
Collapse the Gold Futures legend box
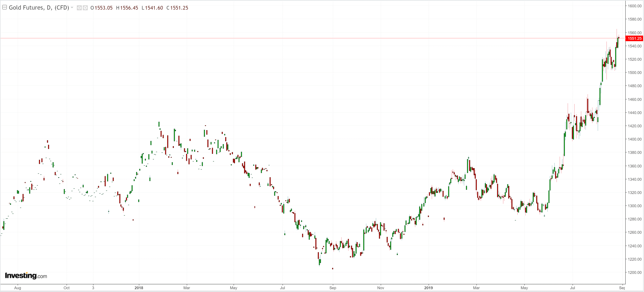pos(4,8)
